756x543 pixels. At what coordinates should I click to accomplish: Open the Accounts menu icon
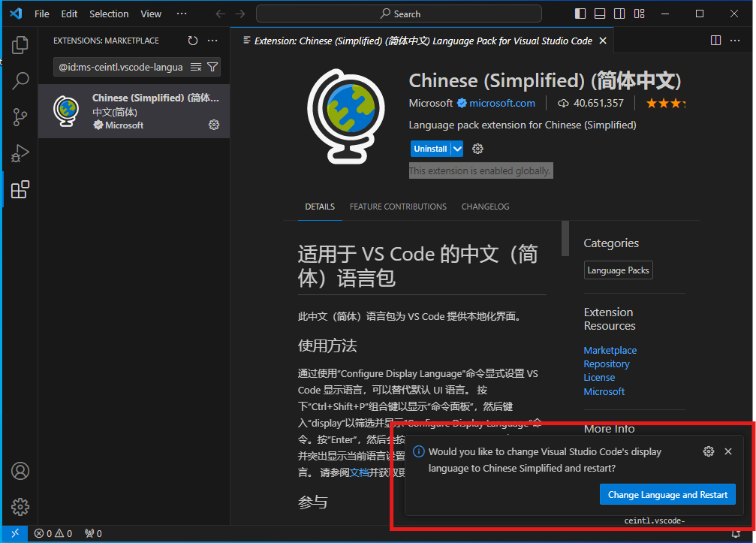pyautogui.click(x=20, y=471)
